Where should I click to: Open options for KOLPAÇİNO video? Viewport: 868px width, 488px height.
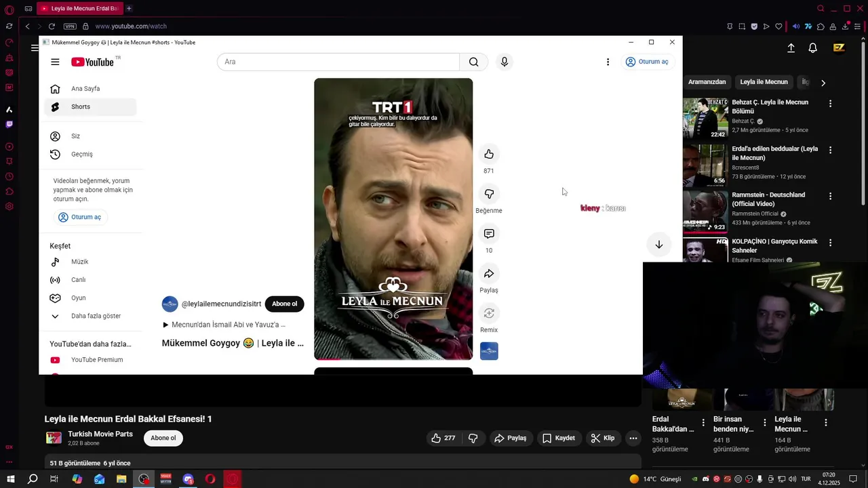point(830,242)
